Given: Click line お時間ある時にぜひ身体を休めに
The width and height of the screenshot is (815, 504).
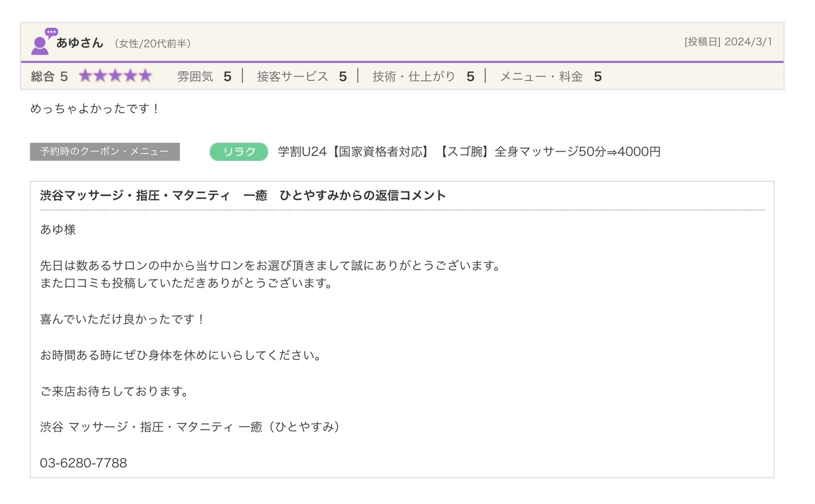Looking at the screenshot, I should pos(181,355).
